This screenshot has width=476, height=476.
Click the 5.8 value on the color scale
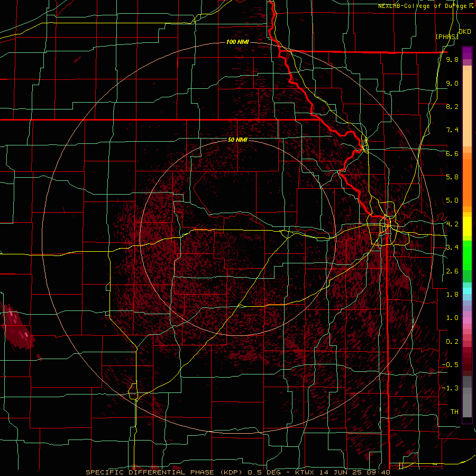[452, 177]
